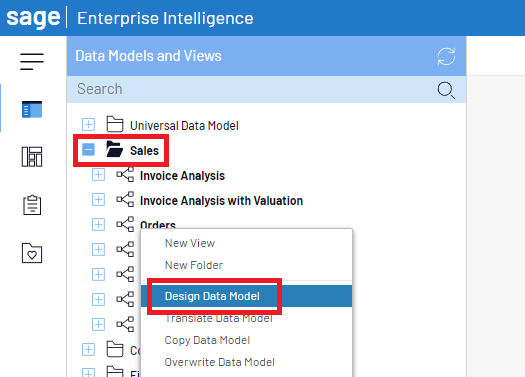Image resolution: width=525 pixels, height=377 pixels.
Task: Click the Universal Data Model folder icon
Action: click(x=115, y=124)
